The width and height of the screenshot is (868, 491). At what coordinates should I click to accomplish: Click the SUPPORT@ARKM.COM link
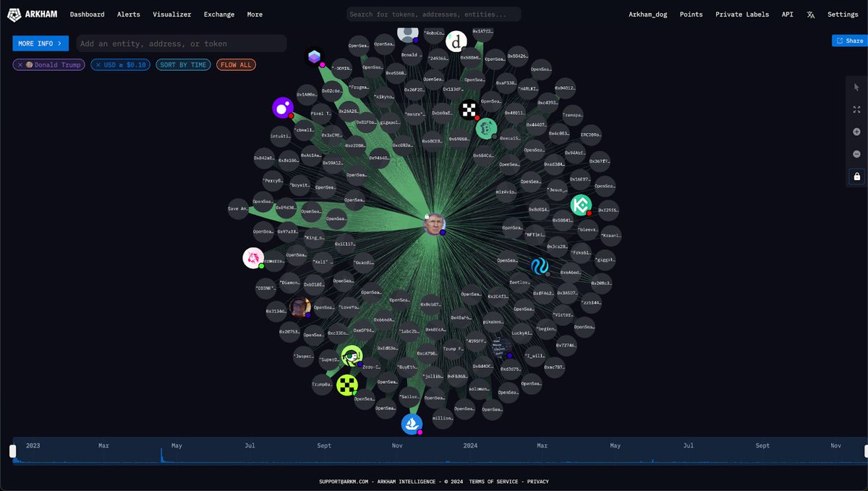tap(344, 482)
